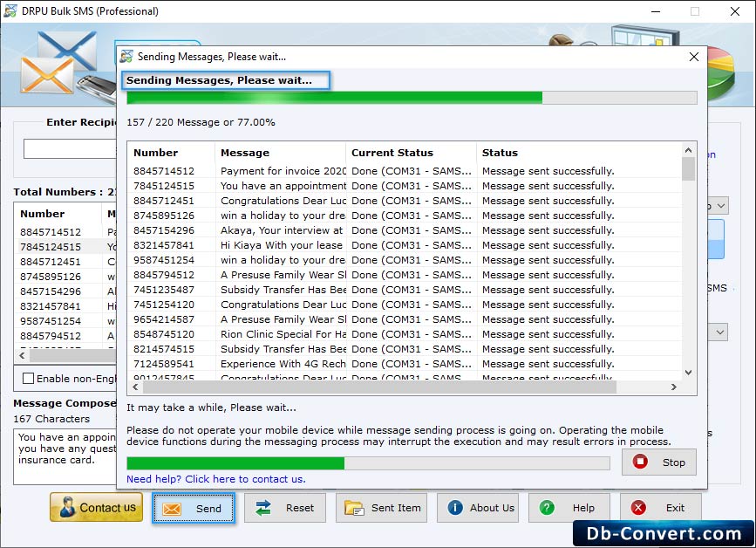The height and width of the screenshot is (548, 756).
Task: Open the Contact us button
Action: coord(97,508)
